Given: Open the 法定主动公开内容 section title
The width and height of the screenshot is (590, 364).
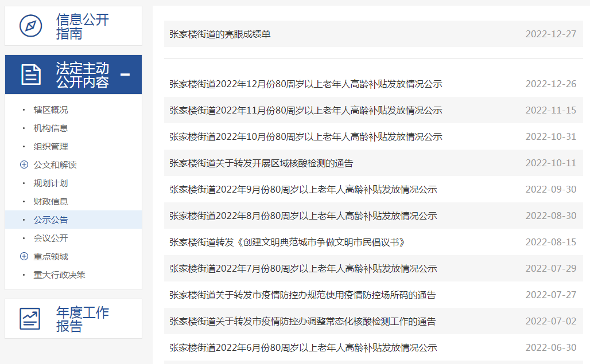Looking at the screenshot, I should (x=83, y=75).
